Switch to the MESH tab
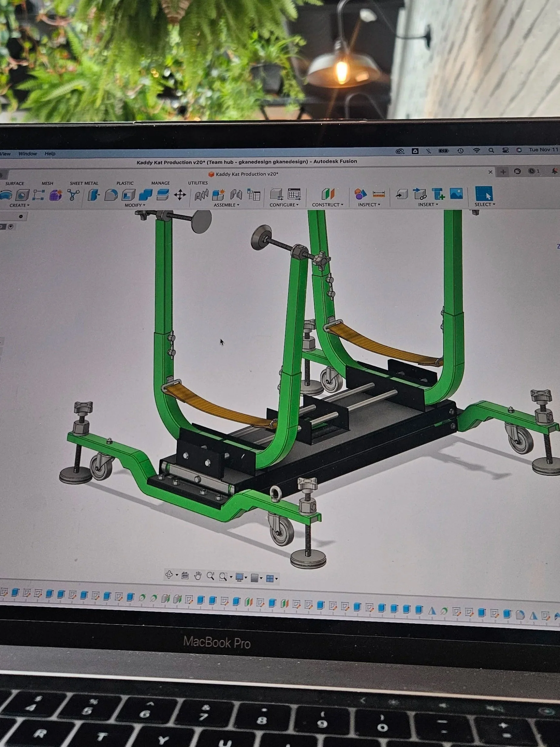Screen dimensions: 560x747 47,183
